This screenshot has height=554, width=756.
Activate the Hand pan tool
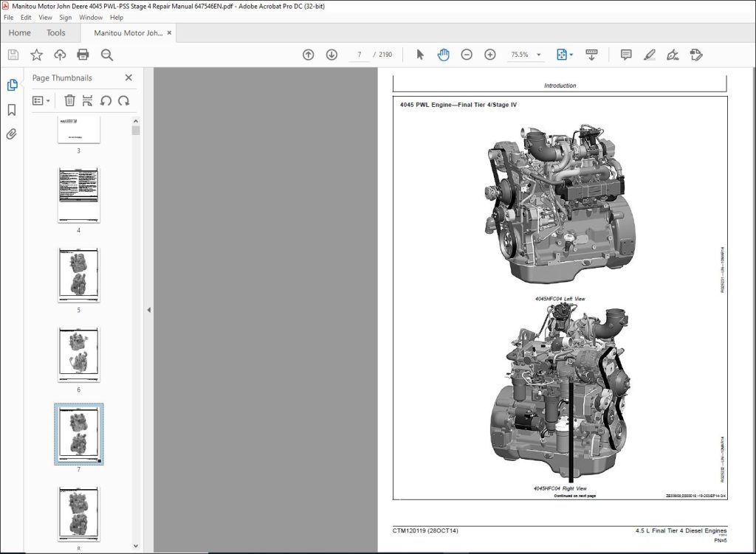pos(443,55)
